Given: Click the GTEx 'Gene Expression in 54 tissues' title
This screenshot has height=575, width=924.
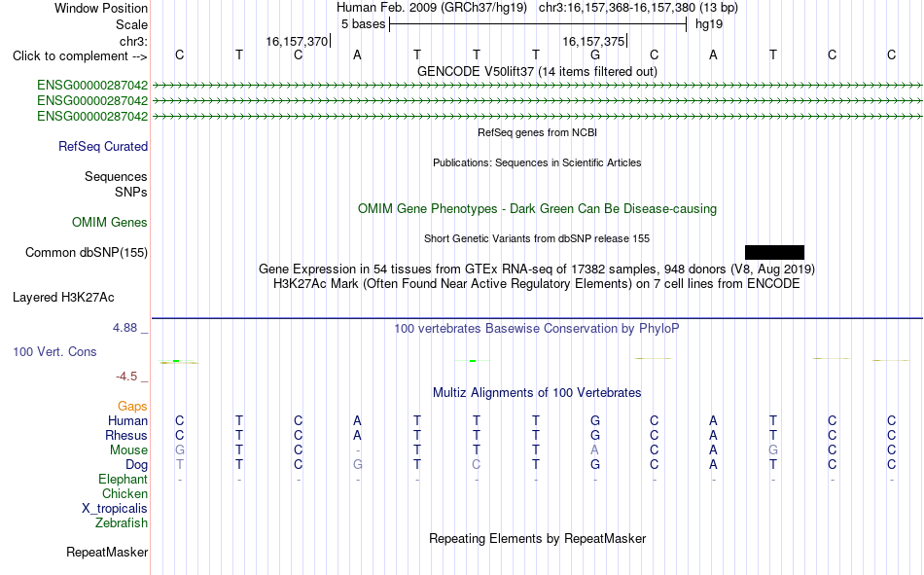Looking at the screenshot, I should coord(537,269).
